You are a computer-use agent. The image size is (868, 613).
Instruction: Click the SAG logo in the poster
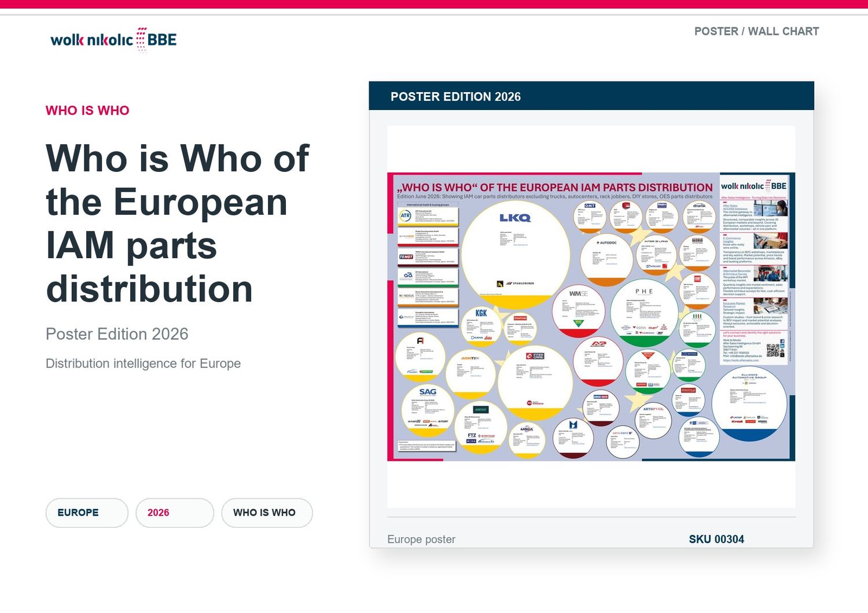coord(428,392)
